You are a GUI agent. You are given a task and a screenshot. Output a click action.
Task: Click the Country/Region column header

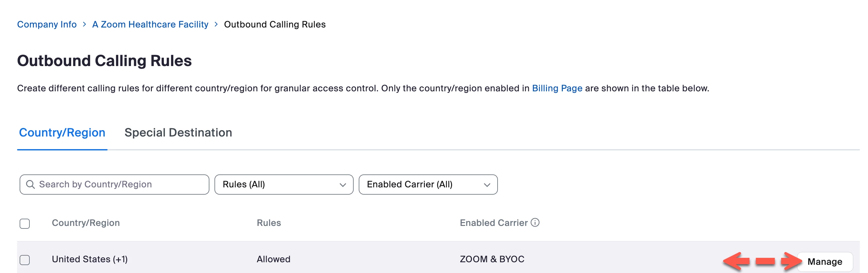pos(86,223)
